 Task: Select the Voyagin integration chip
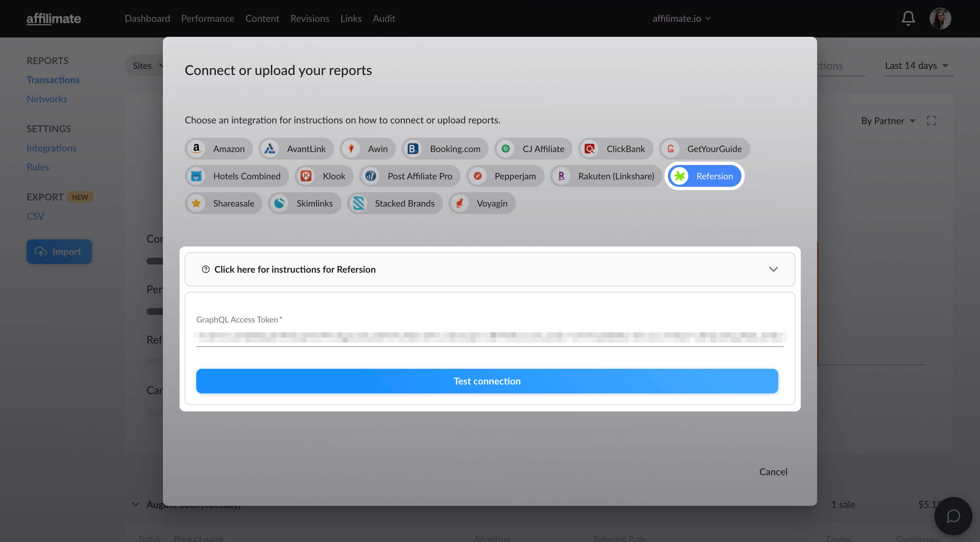[482, 203]
